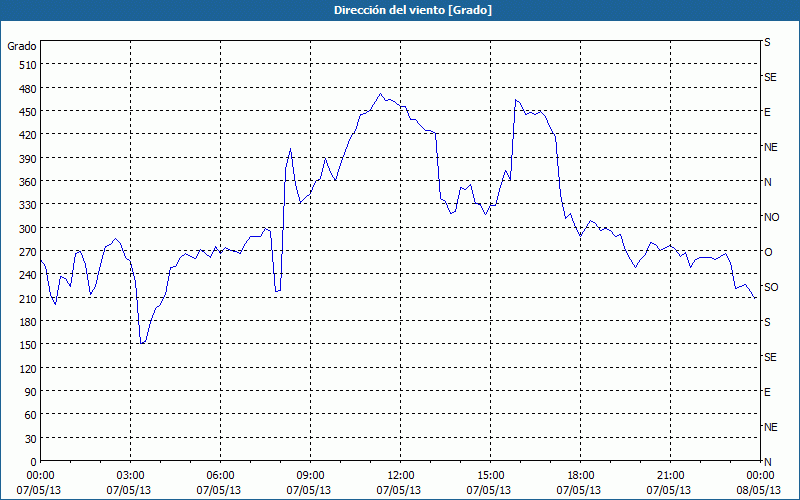Click the 'NO' compass label on right axis
The width and height of the screenshot is (800, 500).
771,217
